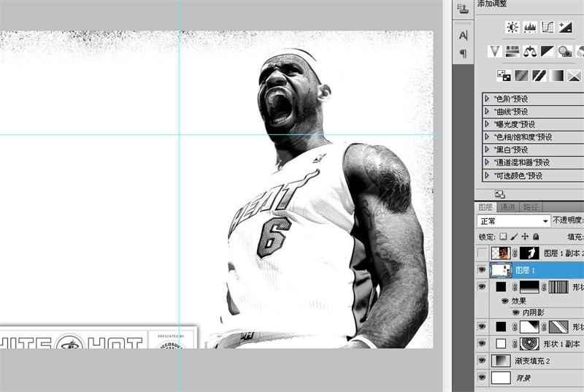Screen dimensions: 584x392
Task: Add a Black & White adjustment
Action: 547,52
